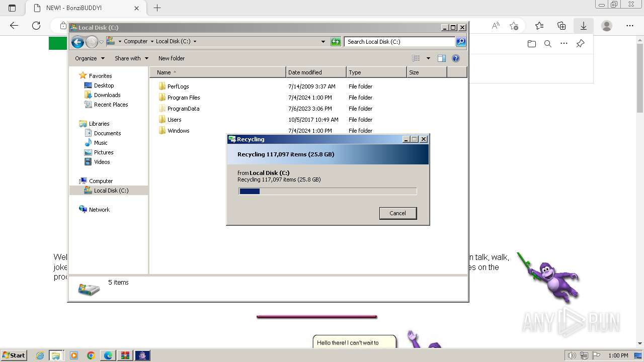The height and width of the screenshot is (362, 644).
Task: Sort by the Date modified column header
Action: 316,72
